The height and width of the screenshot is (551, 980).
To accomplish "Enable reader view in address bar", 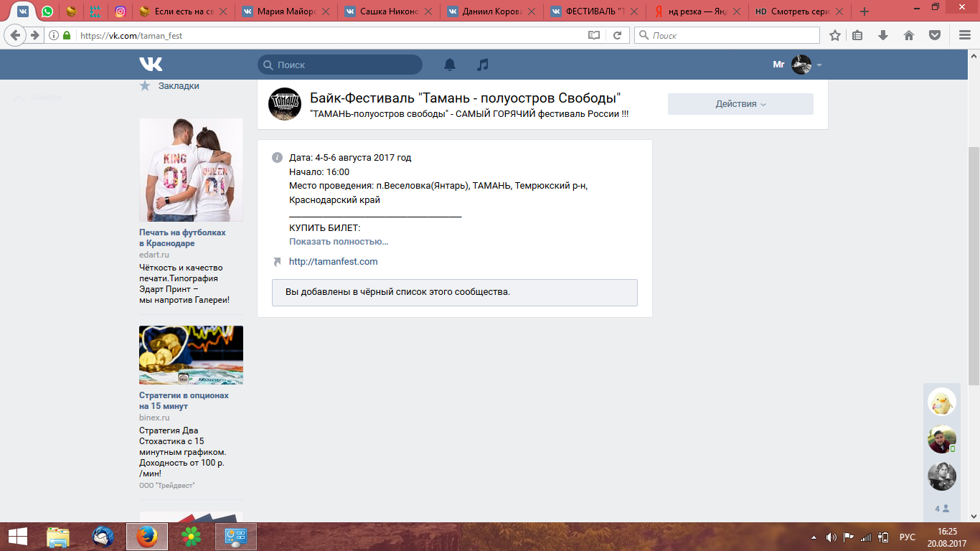I will [593, 35].
